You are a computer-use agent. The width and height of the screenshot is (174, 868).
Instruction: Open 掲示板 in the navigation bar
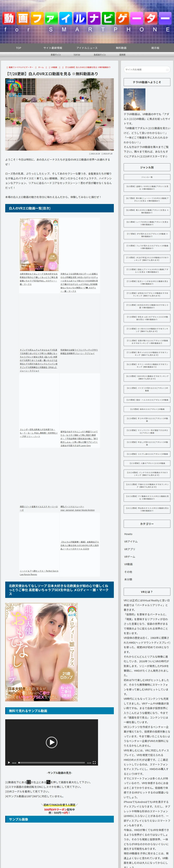(155, 48)
